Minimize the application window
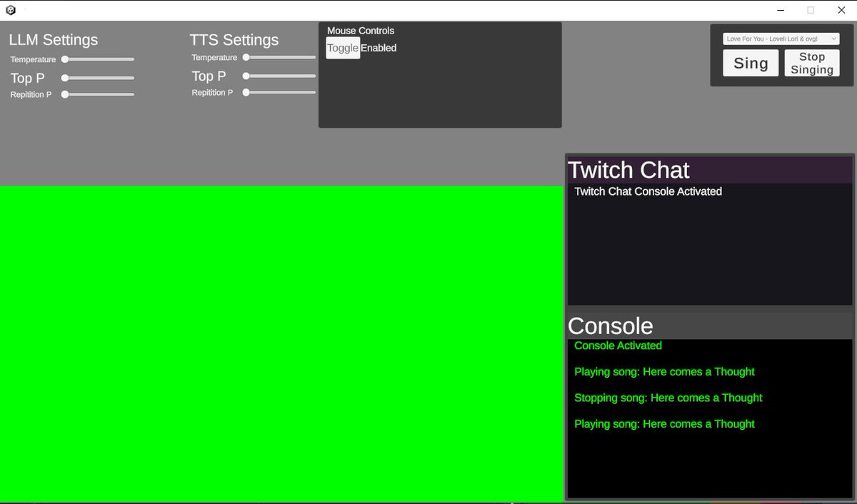Image resolution: width=857 pixels, height=504 pixels. tap(780, 10)
